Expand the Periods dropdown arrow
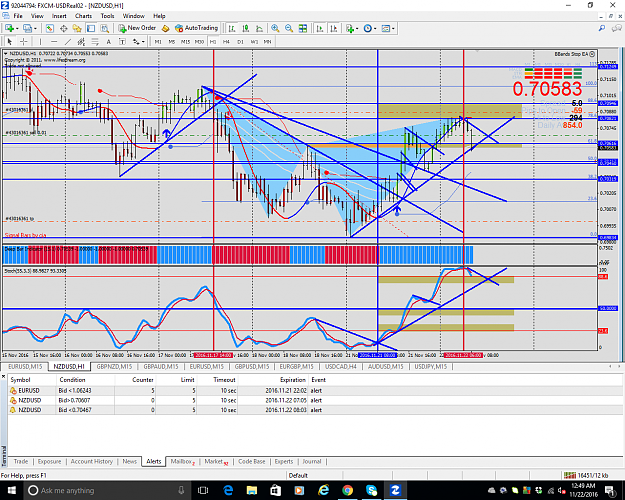625x500 pixels. tap(375, 29)
